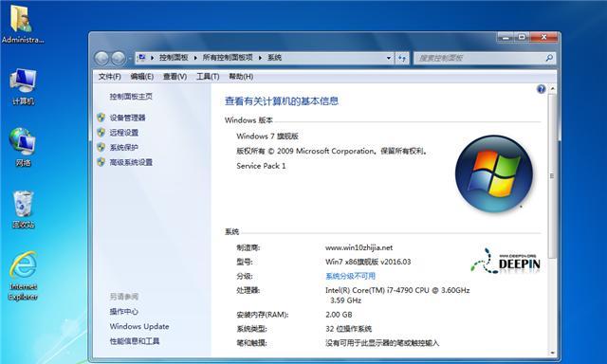This screenshot has height=364, width=607.
Task: Open 系统保护 link
Action: (x=124, y=147)
